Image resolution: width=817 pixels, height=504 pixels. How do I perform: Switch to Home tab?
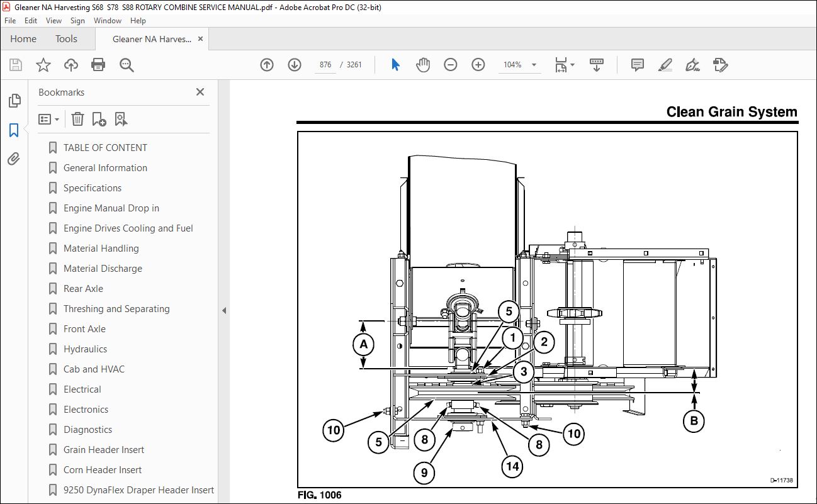click(23, 39)
